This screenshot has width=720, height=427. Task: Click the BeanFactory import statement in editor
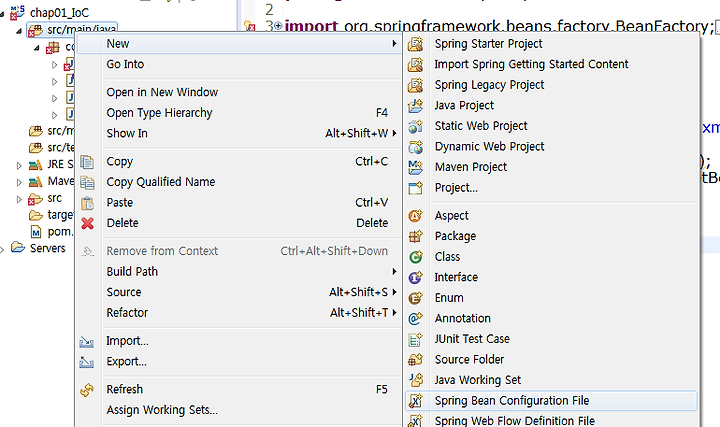(499, 26)
